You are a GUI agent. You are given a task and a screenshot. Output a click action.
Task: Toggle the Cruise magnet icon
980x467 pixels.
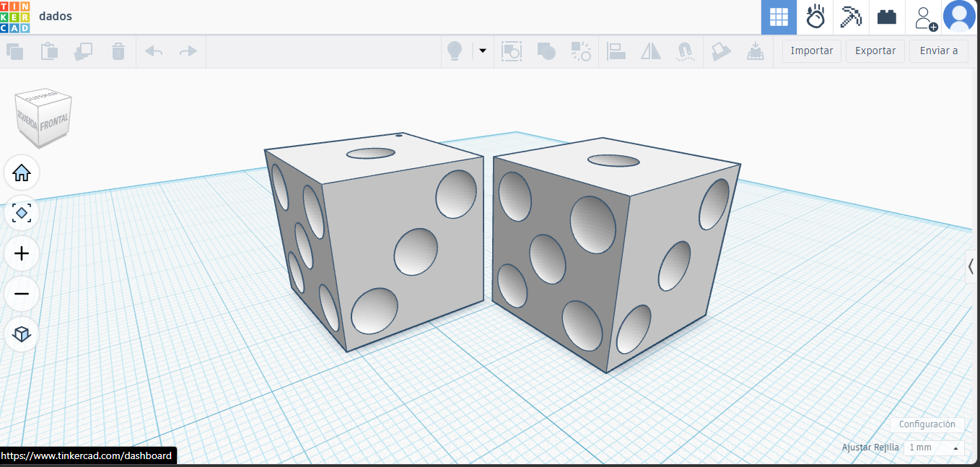tap(685, 51)
